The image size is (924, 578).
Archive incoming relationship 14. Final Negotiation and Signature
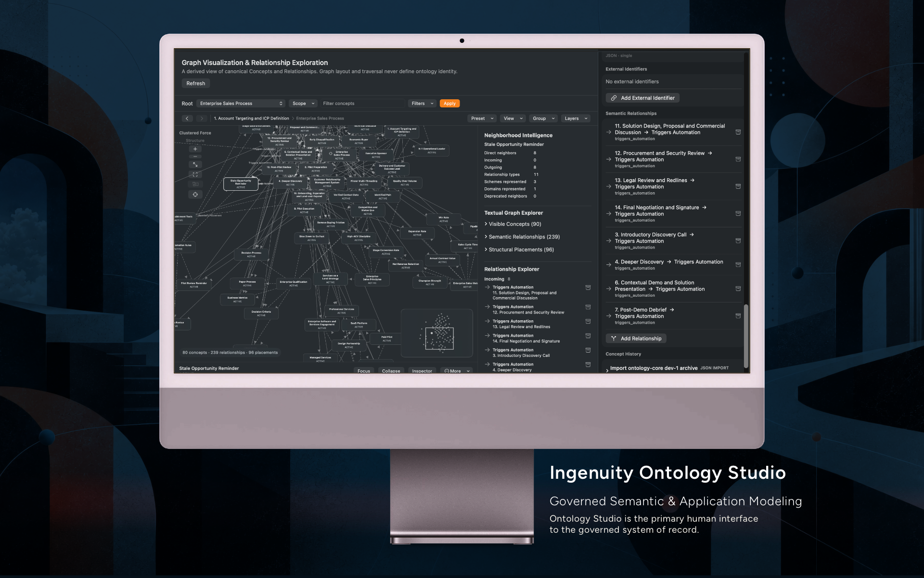point(588,336)
